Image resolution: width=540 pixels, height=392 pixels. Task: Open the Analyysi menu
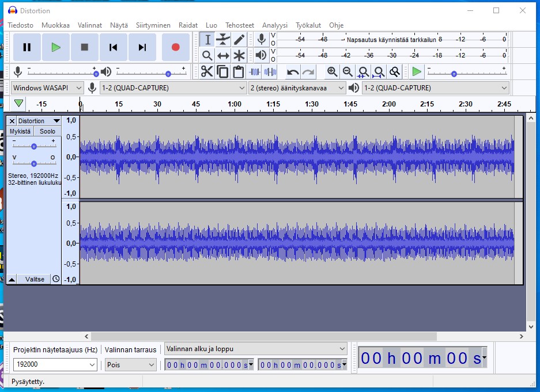point(274,25)
